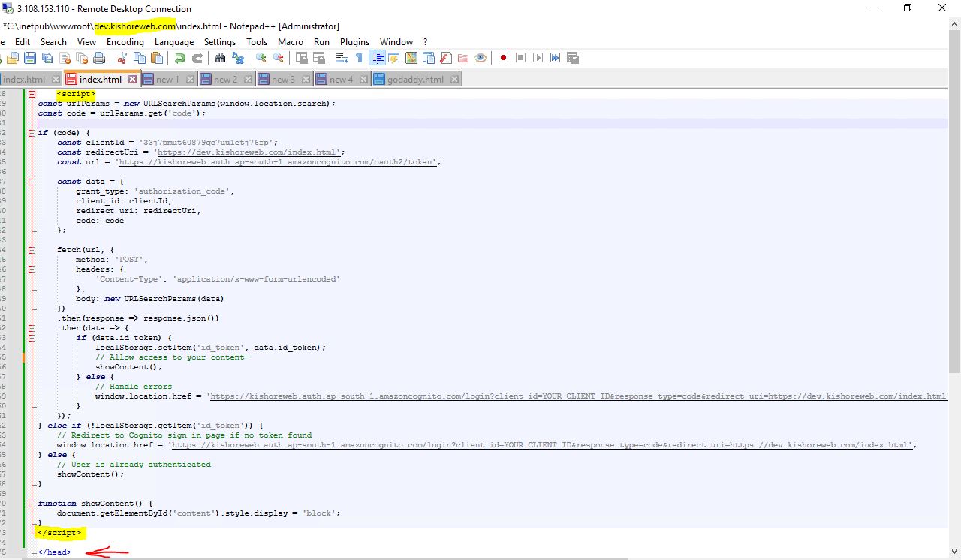Click the Undo arrow icon
The width and height of the screenshot is (961, 560).
180,59
